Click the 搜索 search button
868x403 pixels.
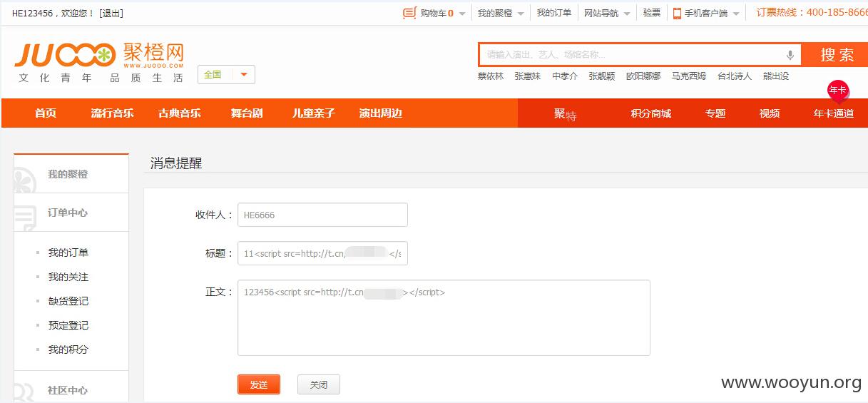(835, 55)
